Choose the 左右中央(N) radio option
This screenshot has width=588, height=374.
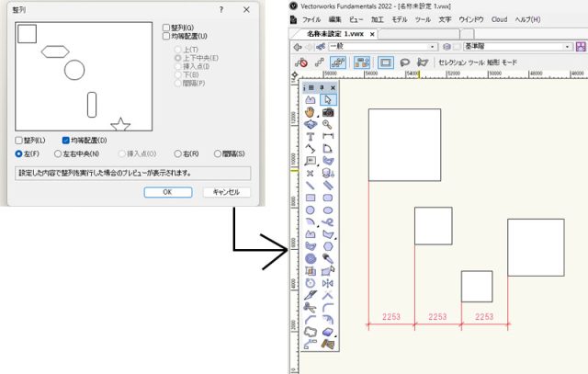tap(59, 153)
